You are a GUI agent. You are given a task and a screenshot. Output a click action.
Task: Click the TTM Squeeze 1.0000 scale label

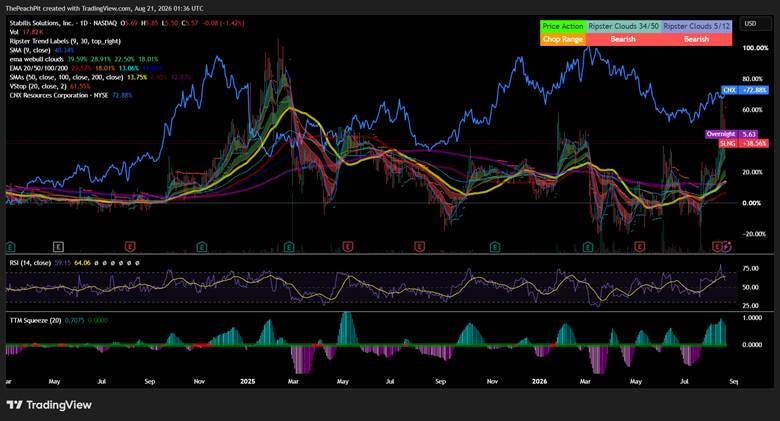(x=752, y=317)
